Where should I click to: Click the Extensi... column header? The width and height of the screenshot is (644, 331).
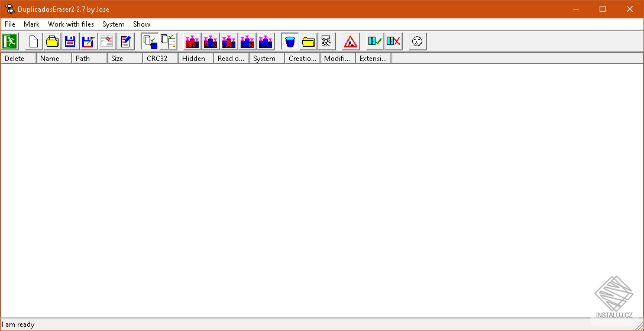373,59
